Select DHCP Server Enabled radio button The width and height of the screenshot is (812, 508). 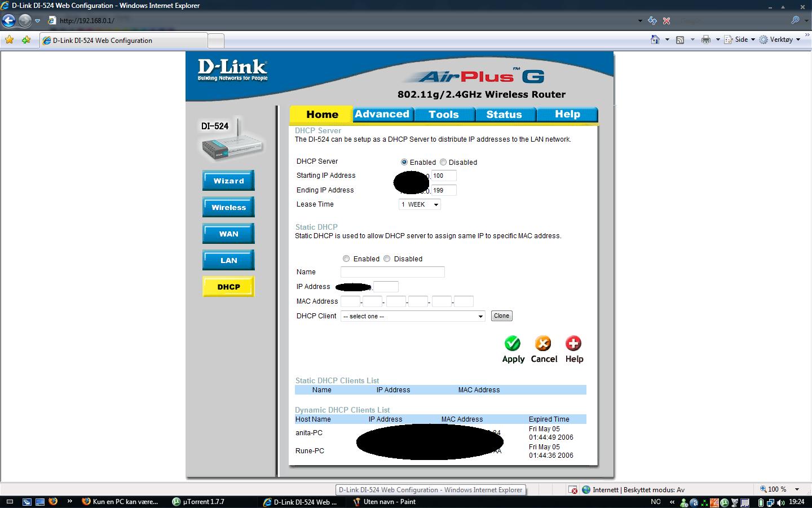click(404, 162)
